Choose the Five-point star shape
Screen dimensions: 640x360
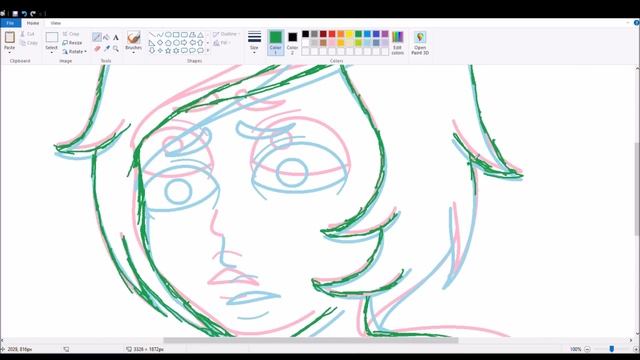tap(168, 51)
